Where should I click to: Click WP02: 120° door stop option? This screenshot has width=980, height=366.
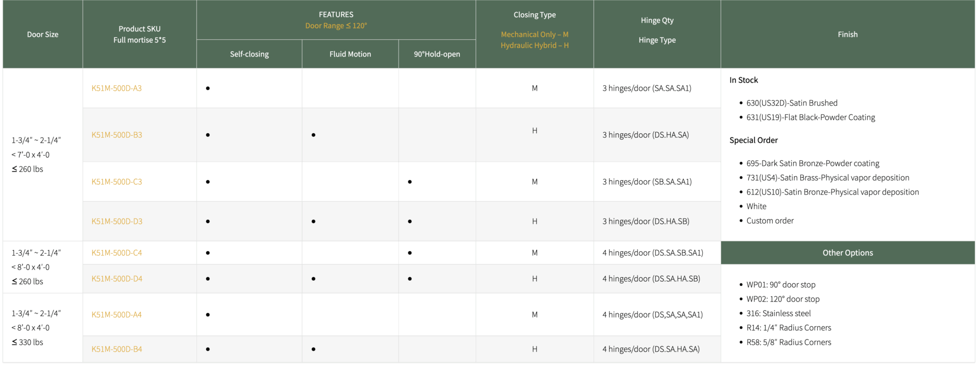coord(782,299)
